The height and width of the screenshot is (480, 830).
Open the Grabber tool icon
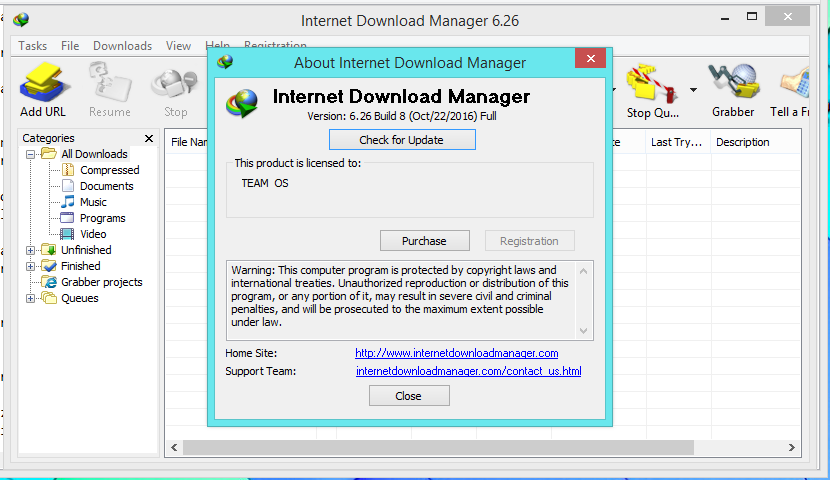coord(734,81)
